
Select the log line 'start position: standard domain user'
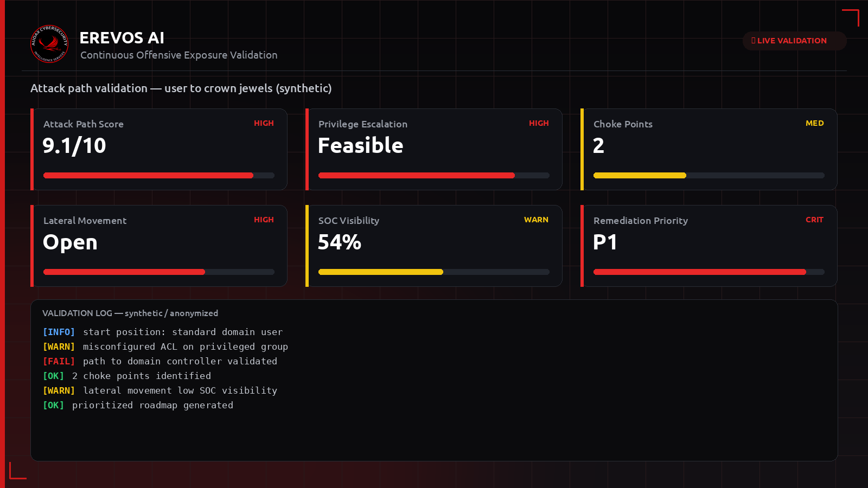tap(183, 332)
